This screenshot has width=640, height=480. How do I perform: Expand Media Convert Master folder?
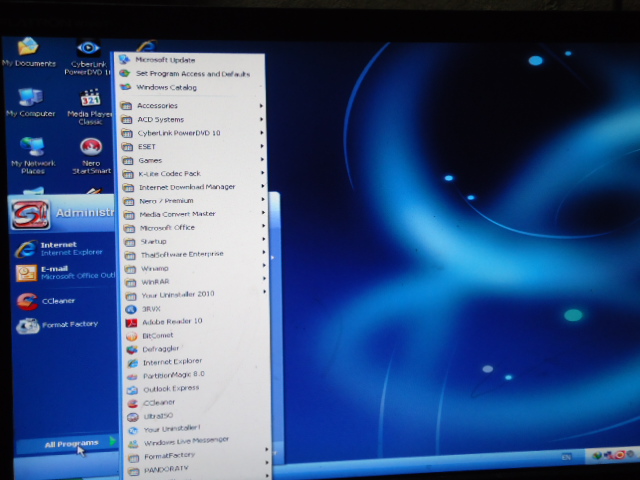click(x=195, y=214)
